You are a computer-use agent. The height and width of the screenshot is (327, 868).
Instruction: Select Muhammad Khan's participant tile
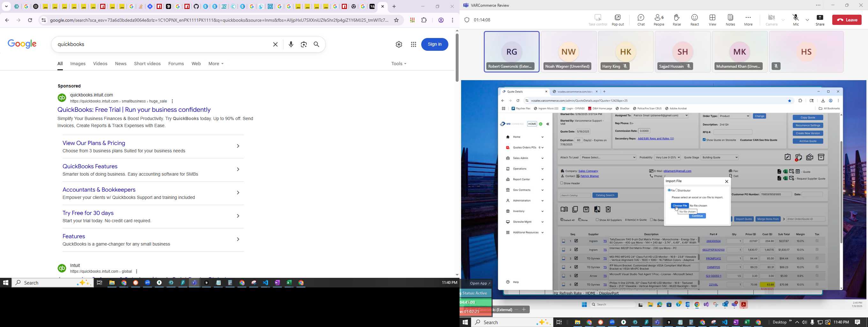point(740,52)
